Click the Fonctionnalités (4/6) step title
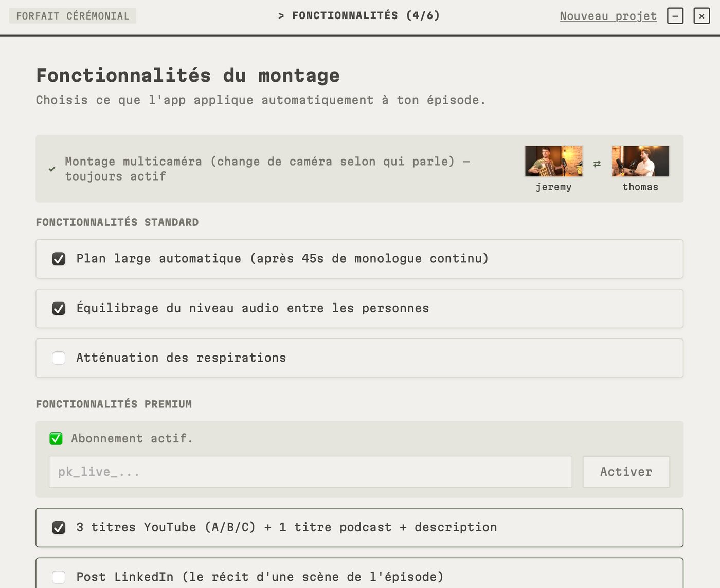Viewport: 720px width, 588px height. [x=359, y=15]
